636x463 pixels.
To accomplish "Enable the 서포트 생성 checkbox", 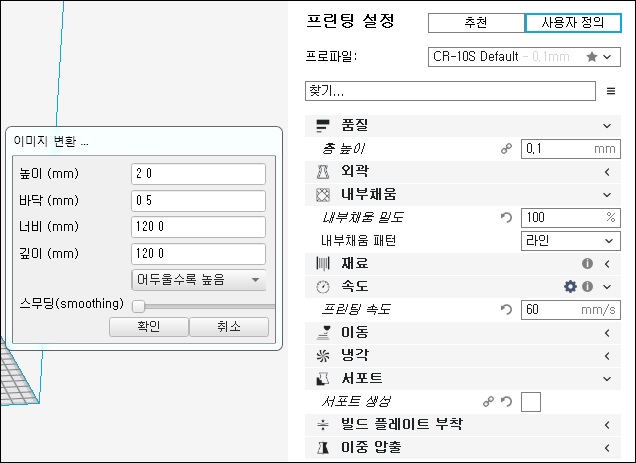I will 531,402.
